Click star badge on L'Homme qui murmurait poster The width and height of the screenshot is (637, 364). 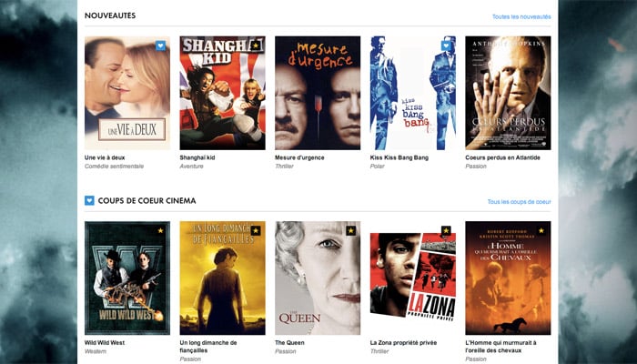pos(541,231)
